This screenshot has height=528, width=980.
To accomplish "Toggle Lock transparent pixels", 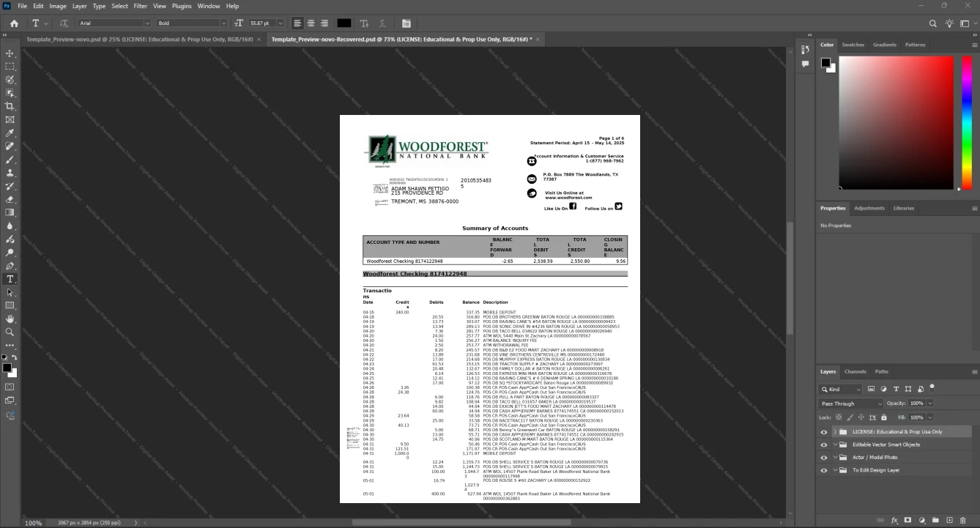I will (839, 417).
